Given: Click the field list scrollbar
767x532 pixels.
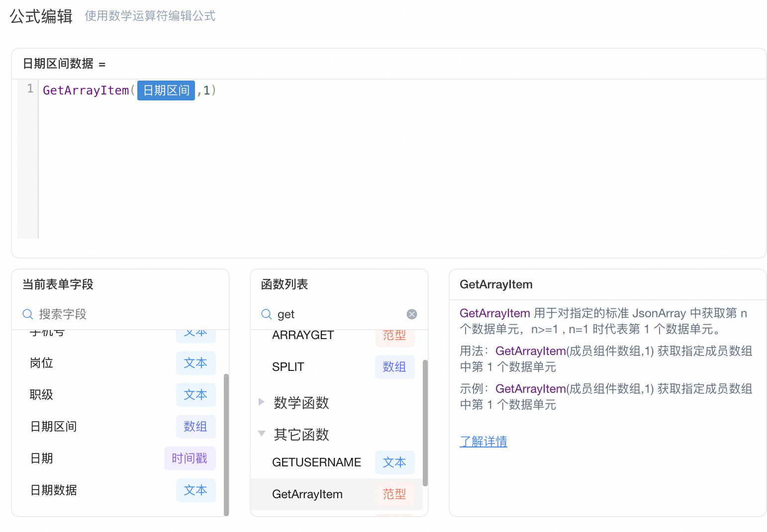Looking at the screenshot, I should 226,445.
